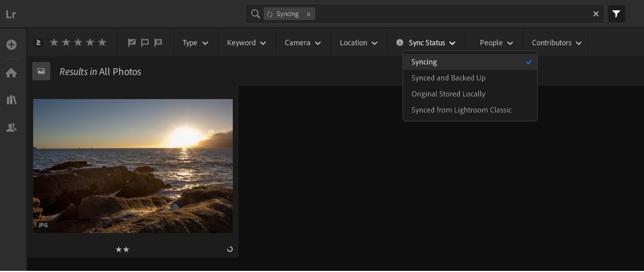The image size is (644, 272).
Task: Remove the Syncing search chip
Action: pyautogui.click(x=308, y=14)
